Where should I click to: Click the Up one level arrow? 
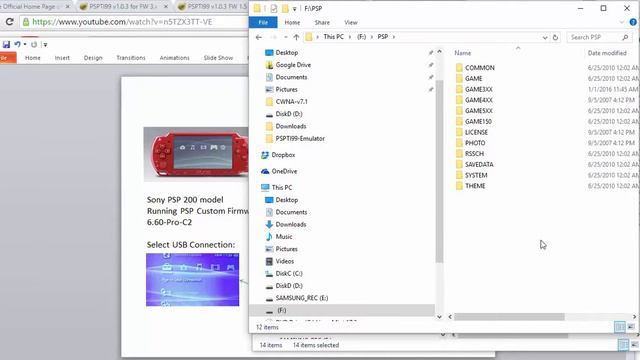[296, 37]
